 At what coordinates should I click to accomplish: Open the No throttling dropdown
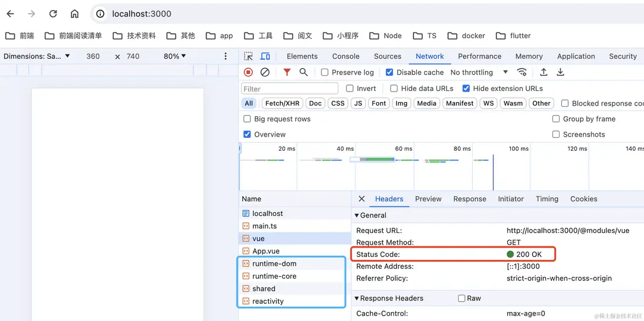(x=479, y=72)
